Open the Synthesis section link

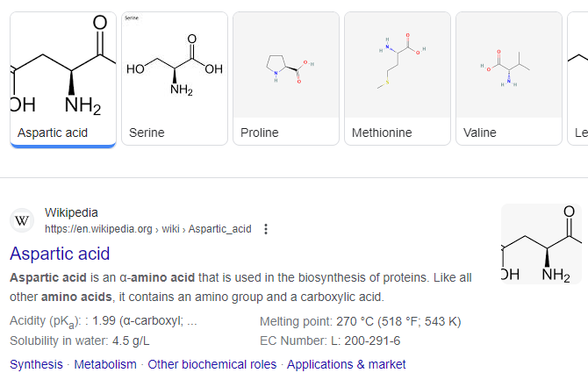coord(36,364)
